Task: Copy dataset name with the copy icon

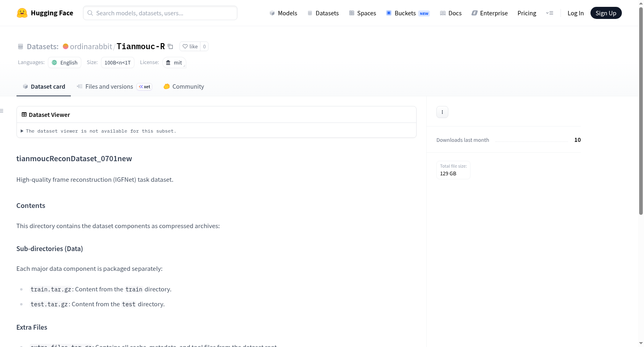Action: (x=170, y=46)
